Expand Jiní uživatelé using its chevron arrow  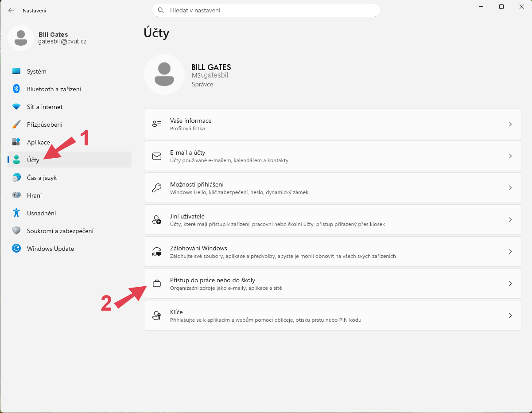point(510,220)
